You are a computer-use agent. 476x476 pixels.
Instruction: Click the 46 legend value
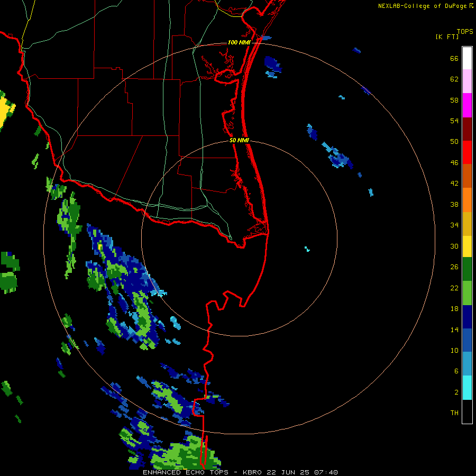(x=454, y=163)
